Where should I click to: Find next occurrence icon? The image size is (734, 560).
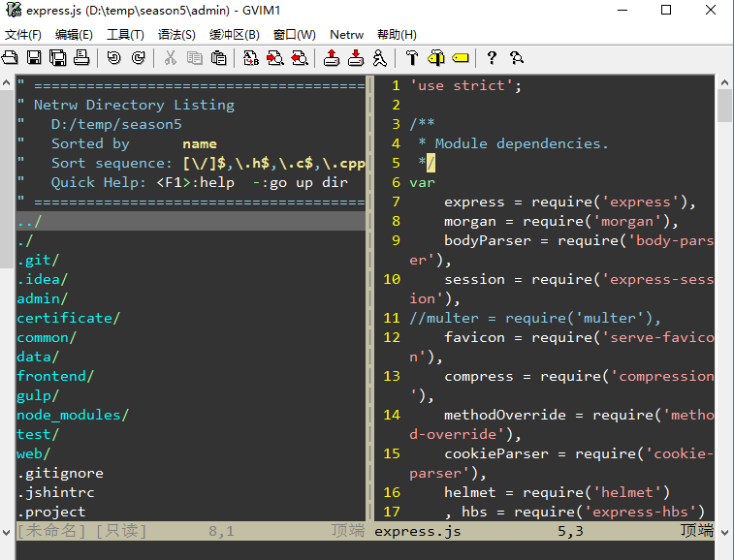(275, 57)
